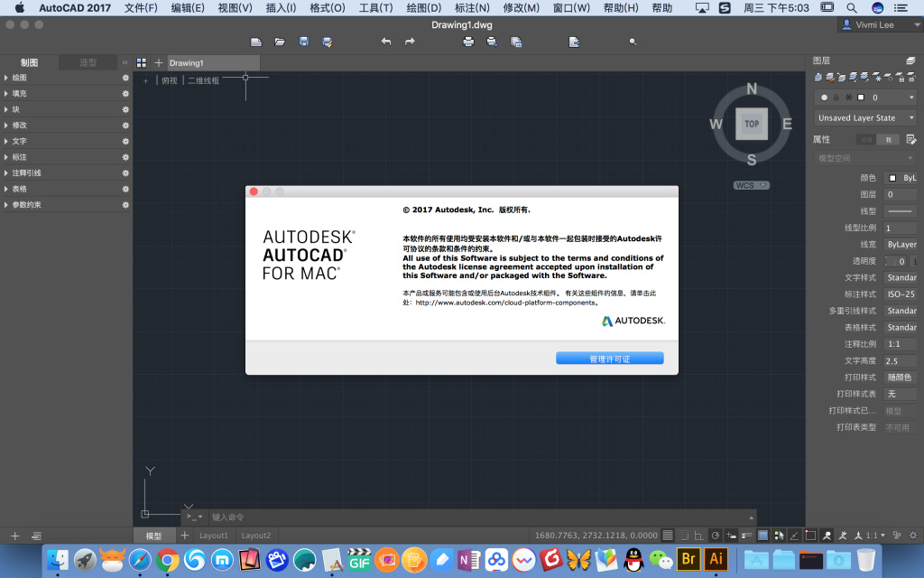Select the Drawing1 document tab
The image size is (924, 578).
click(x=213, y=62)
